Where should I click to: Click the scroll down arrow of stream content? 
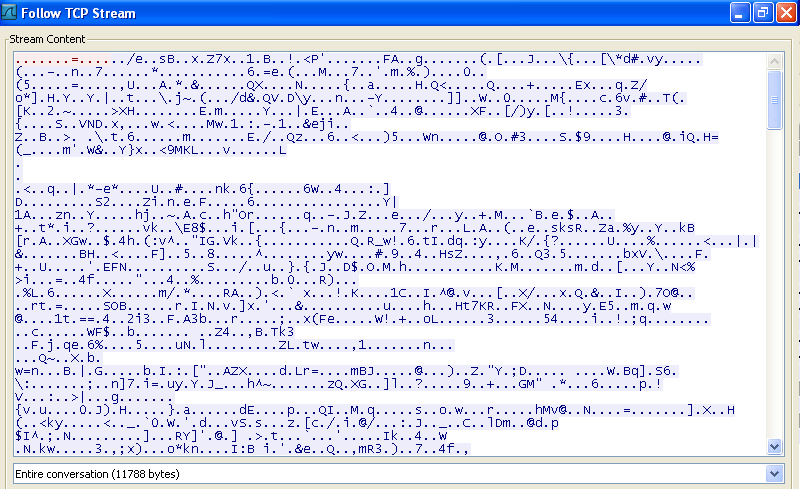[x=774, y=446]
